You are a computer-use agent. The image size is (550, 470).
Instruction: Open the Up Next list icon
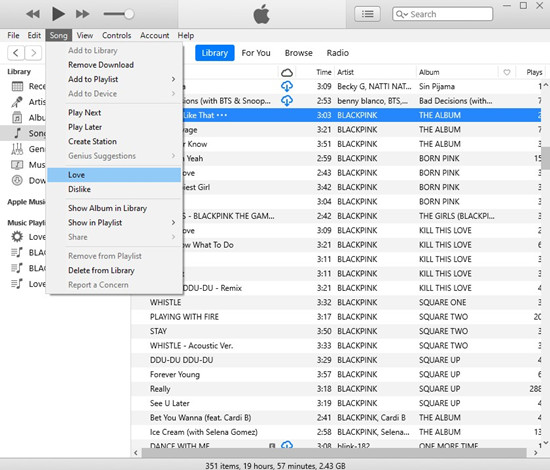point(367,14)
